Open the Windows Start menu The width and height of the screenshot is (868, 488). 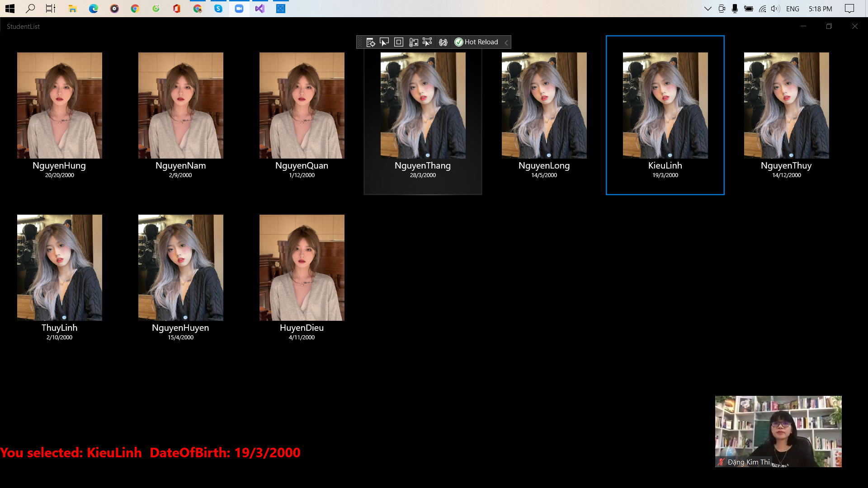click(x=9, y=9)
